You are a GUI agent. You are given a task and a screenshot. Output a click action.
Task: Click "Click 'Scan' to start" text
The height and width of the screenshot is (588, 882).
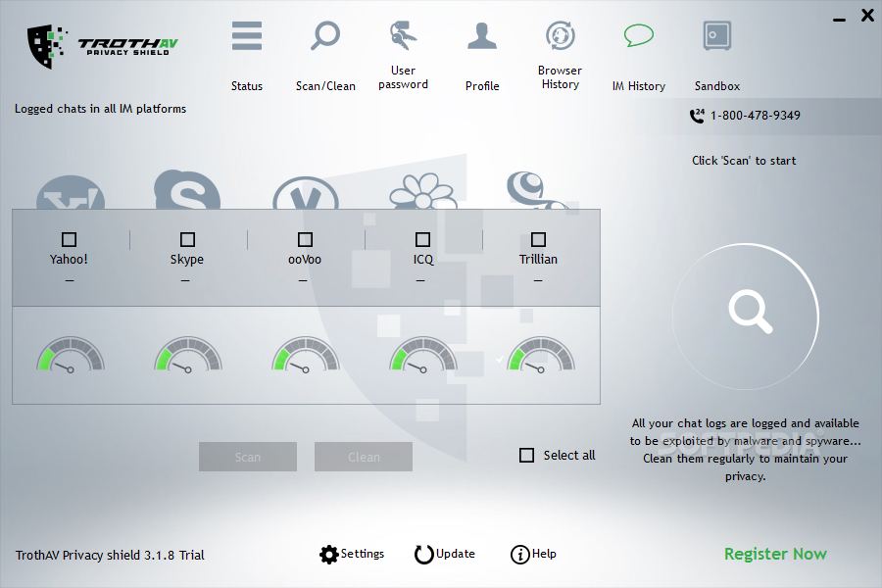coord(744,161)
